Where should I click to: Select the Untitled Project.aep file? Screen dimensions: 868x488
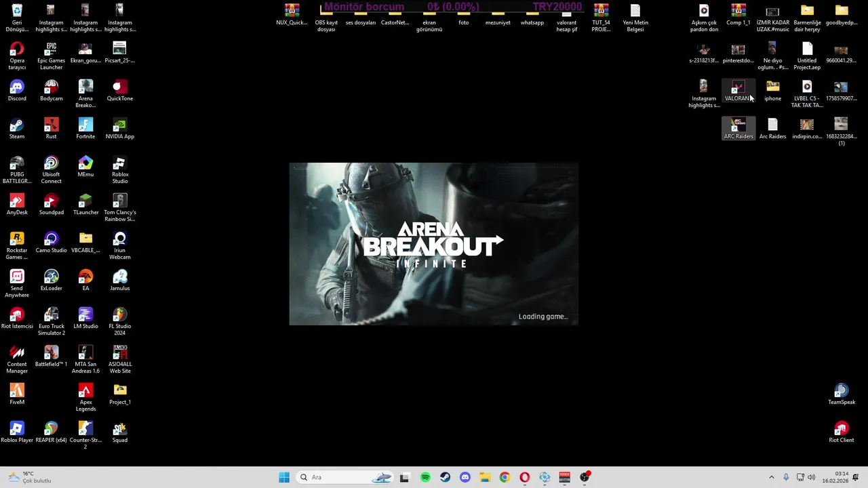[x=807, y=56]
